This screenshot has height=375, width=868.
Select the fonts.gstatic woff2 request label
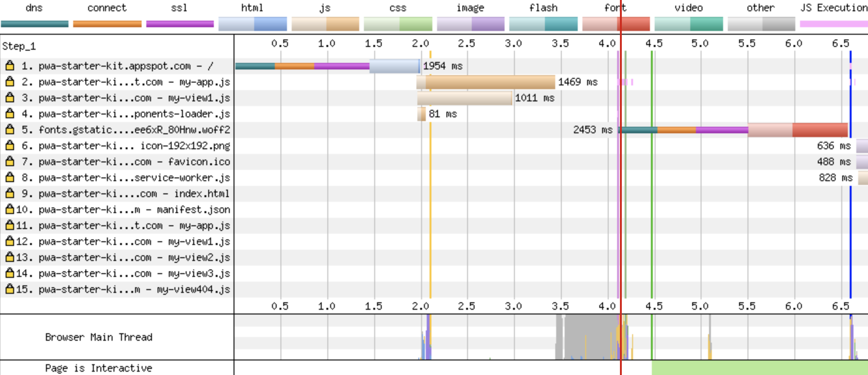(126, 130)
